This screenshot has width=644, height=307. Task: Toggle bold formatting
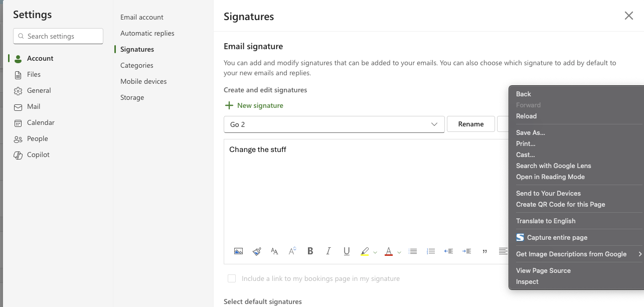pos(310,251)
